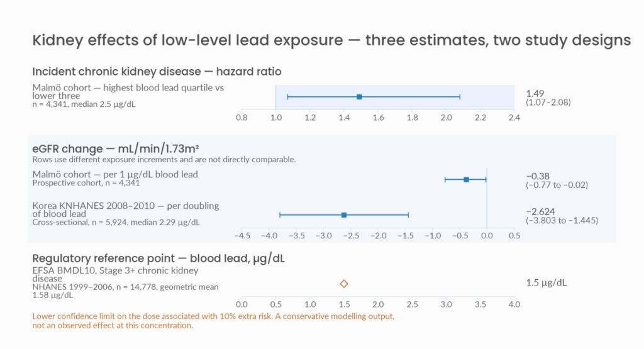
Task: Click the left whisker cap of Korea interval
Action: point(280,215)
